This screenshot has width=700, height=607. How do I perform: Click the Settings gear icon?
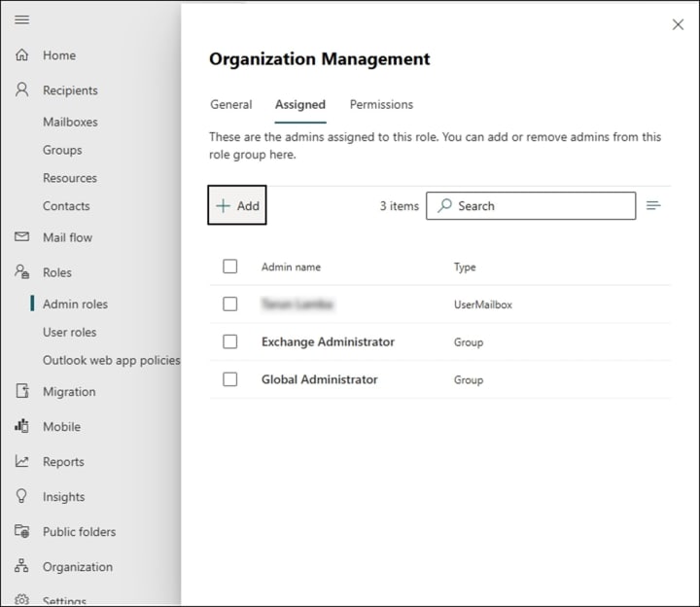tap(21, 600)
